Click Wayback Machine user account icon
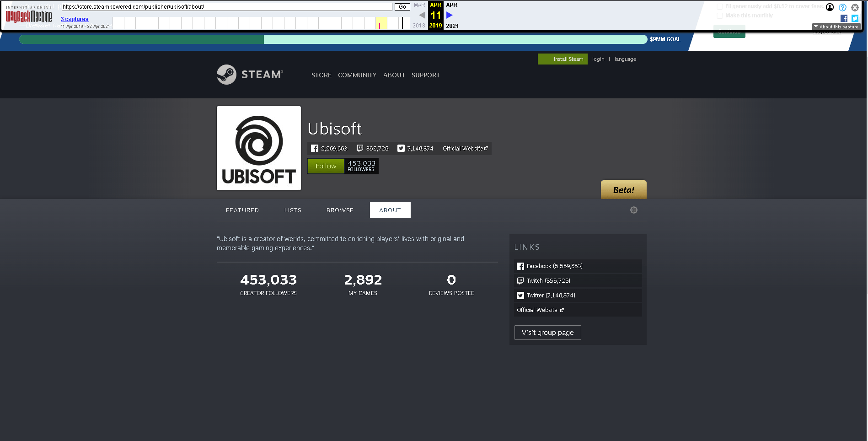 830,7
